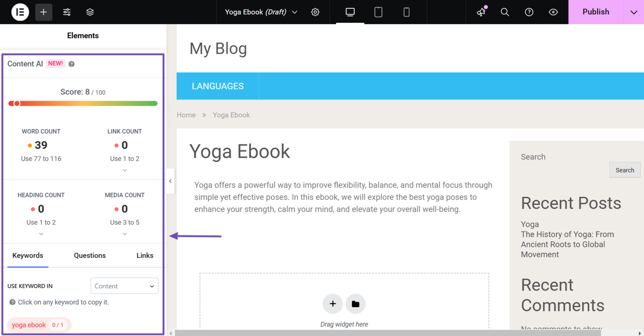Switch to the Links tab

tap(145, 256)
